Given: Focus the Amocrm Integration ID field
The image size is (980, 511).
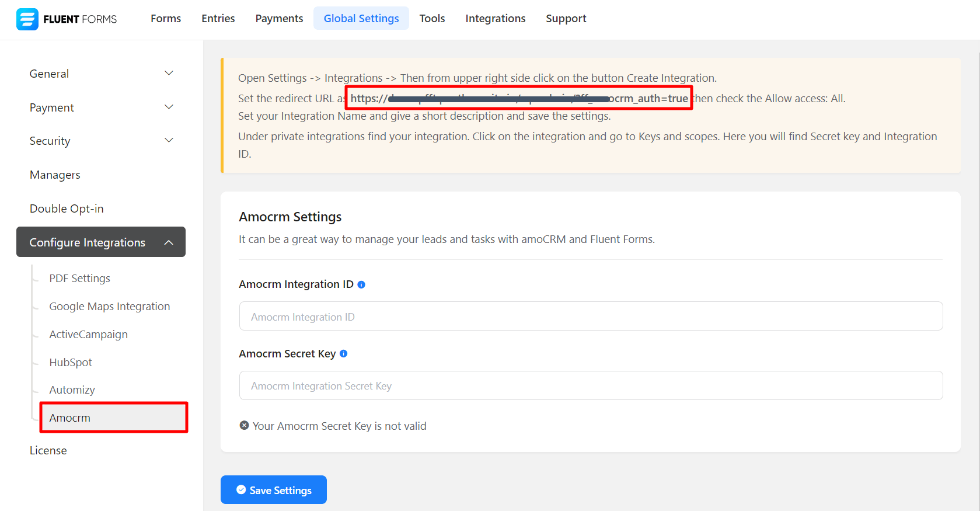Looking at the screenshot, I should (x=590, y=317).
